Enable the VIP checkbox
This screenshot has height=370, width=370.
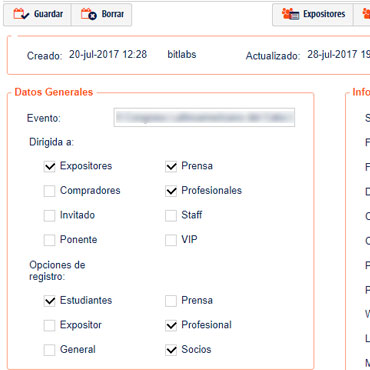click(x=171, y=240)
